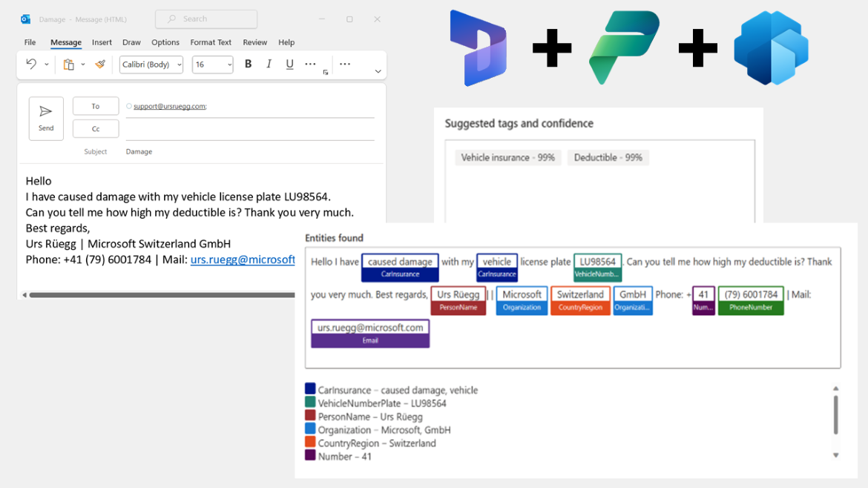Expand the ribbon display options chevron

tap(378, 71)
